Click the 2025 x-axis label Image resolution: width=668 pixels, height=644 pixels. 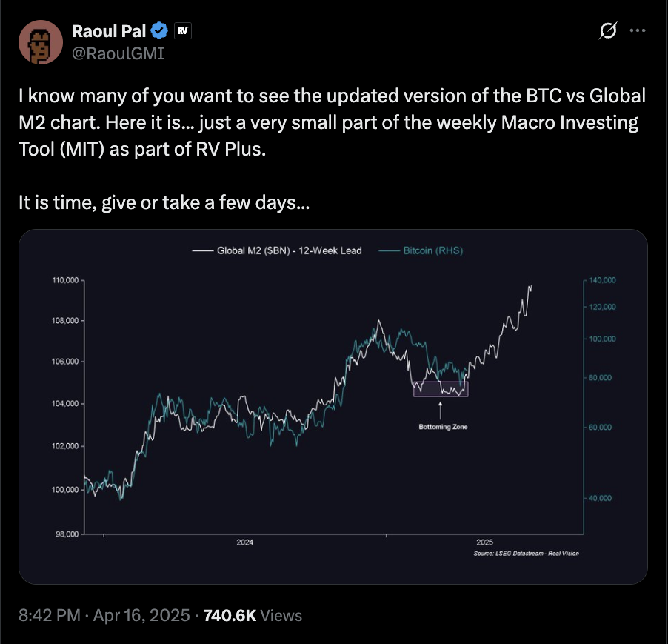tap(484, 542)
